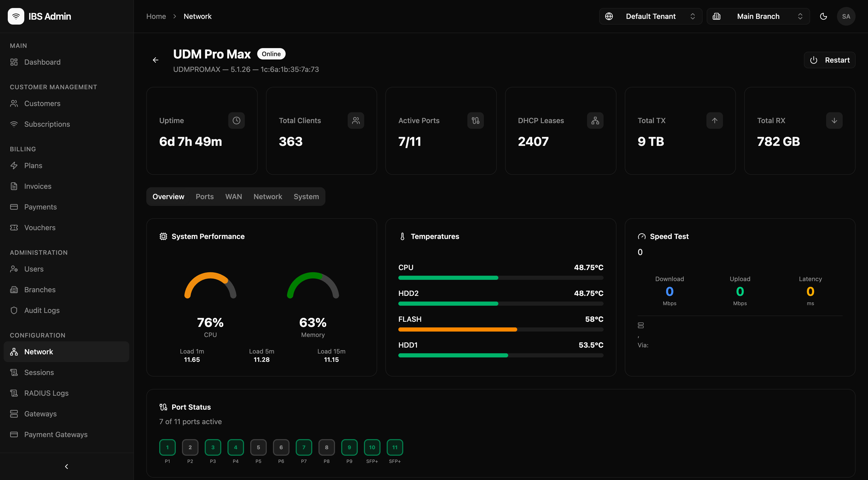The width and height of the screenshot is (868, 480).
Task: Open Subscriptions in the sidebar
Action: click(66, 124)
